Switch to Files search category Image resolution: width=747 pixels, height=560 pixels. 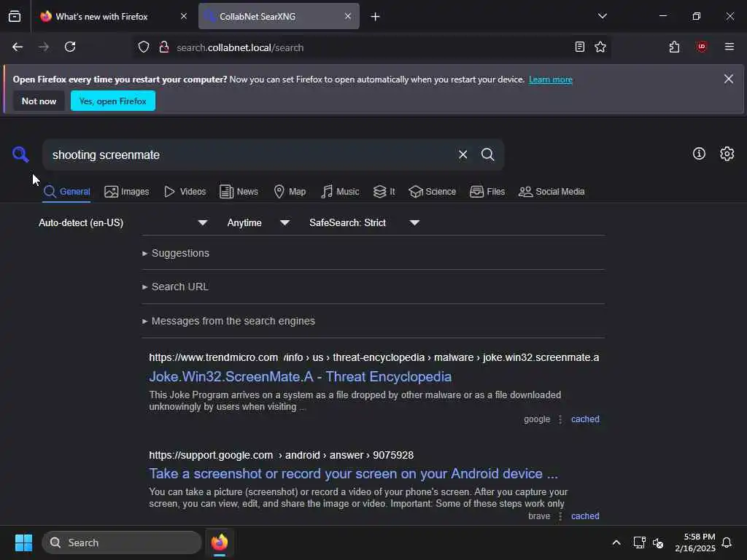pos(487,192)
